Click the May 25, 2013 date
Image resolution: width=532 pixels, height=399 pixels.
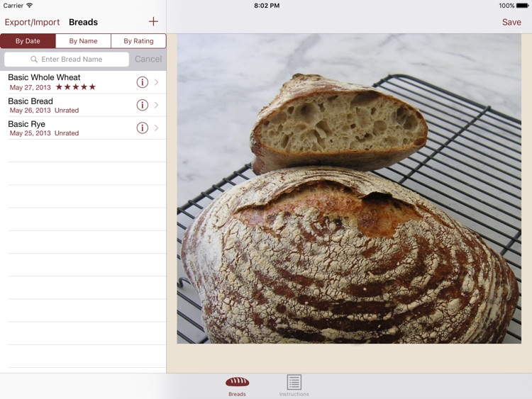31,133
